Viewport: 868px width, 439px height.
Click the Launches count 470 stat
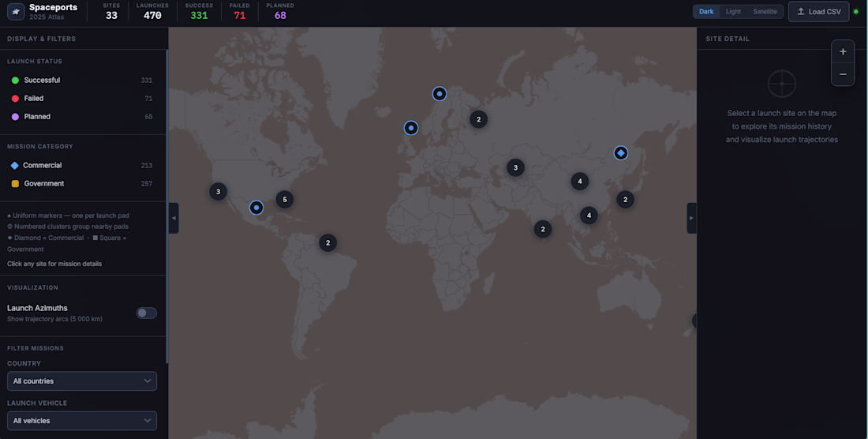152,11
